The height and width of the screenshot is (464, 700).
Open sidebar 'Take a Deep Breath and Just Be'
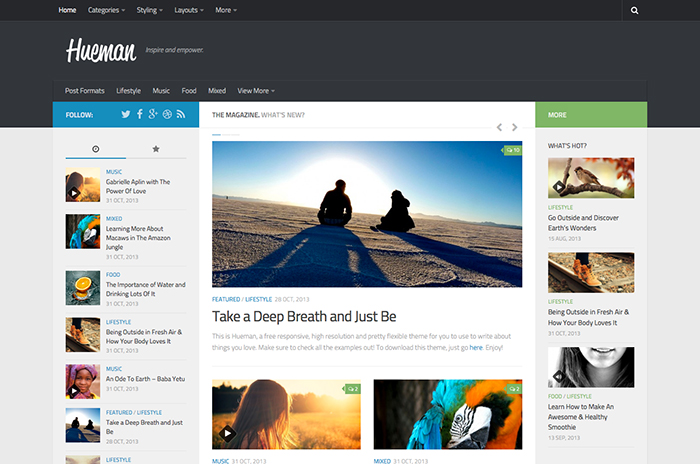click(144, 427)
